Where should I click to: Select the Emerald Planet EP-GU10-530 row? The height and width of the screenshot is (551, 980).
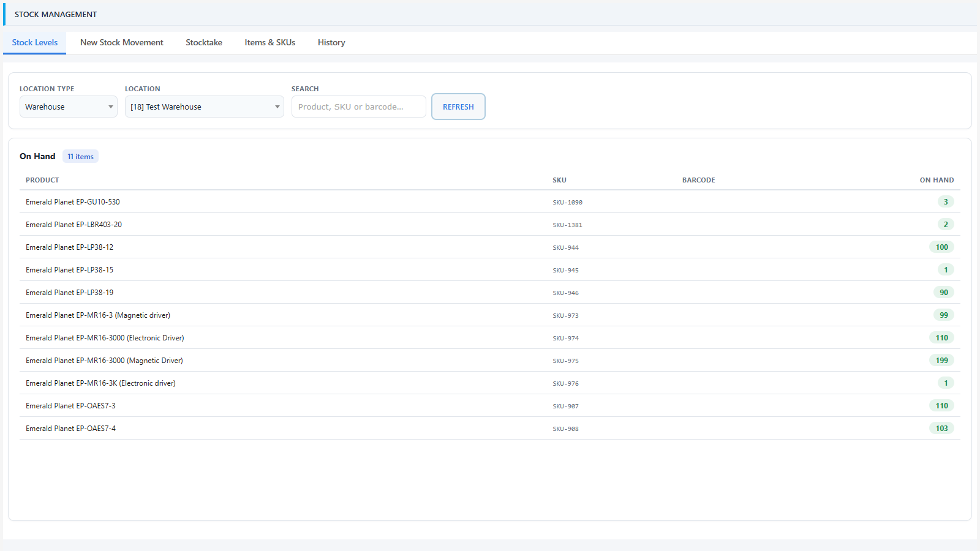(x=490, y=201)
